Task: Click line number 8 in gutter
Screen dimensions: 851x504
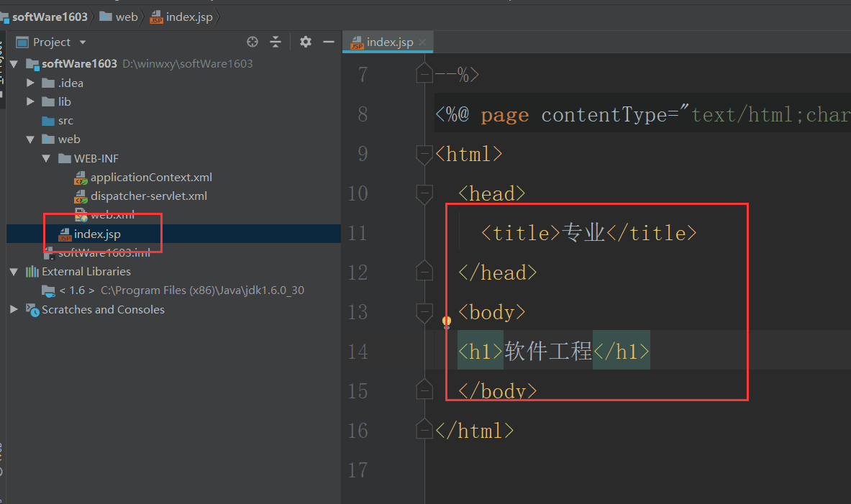Action: pyautogui.click(x=363, y=114)
